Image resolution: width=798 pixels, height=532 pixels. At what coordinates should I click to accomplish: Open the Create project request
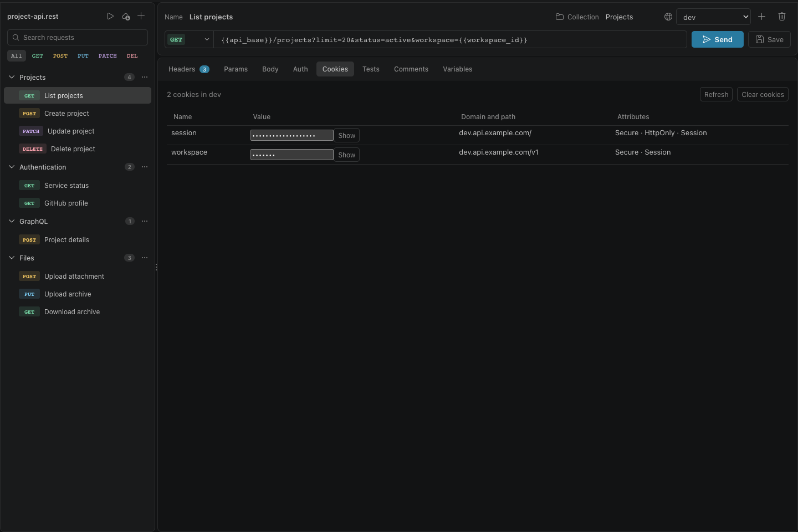point(78,114)
